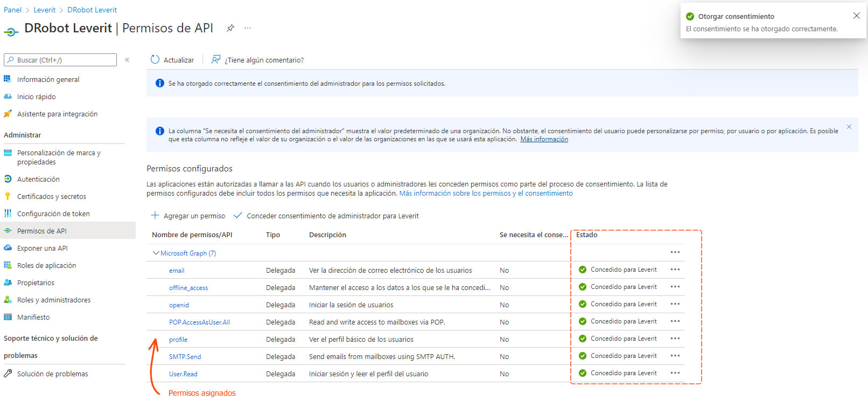
Task: Open 'Asistente para integración'
Action: pos(57,114)
